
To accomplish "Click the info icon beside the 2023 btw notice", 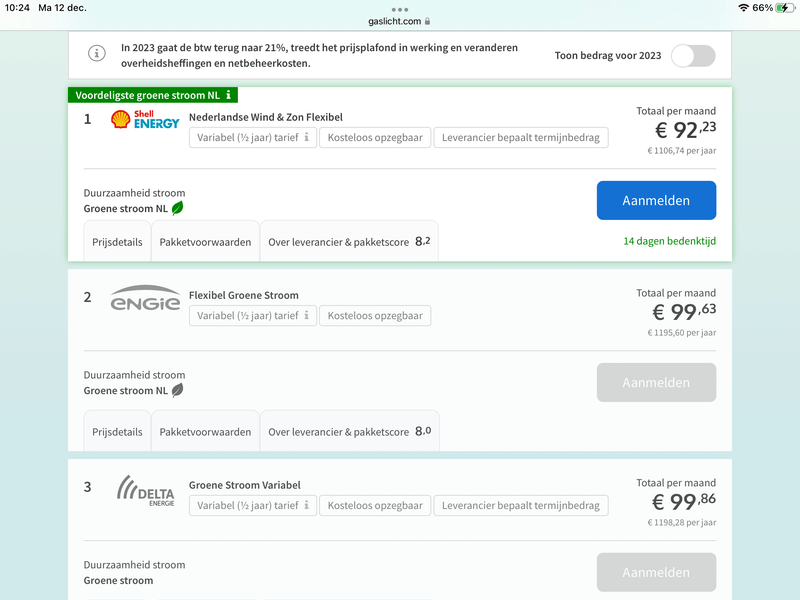I will click(x=97, y=54).
